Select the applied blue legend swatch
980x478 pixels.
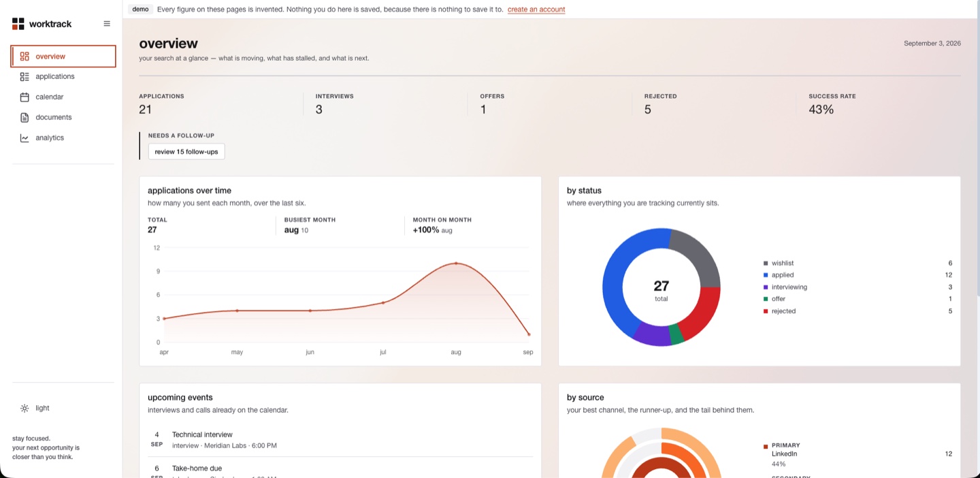[766, 275]
